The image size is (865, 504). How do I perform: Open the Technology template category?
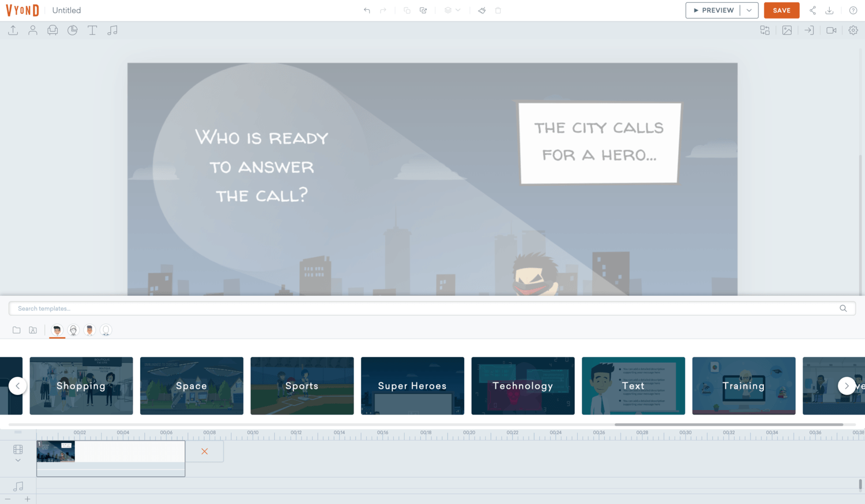coord(523,386)
